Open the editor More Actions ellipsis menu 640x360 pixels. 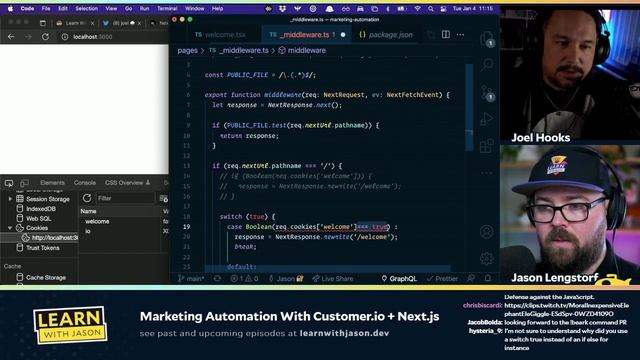coord(460,35)
